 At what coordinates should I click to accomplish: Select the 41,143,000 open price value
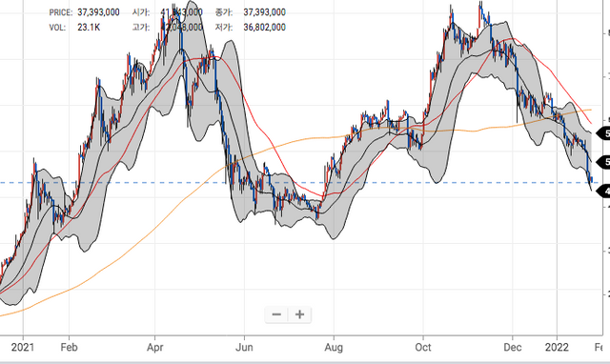pos(182,12)
